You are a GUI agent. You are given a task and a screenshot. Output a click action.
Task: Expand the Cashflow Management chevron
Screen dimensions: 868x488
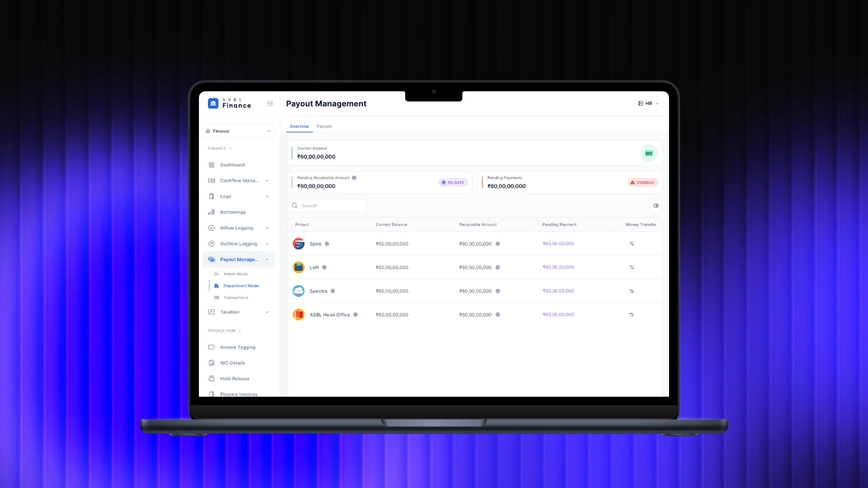(x=267, y=180)
